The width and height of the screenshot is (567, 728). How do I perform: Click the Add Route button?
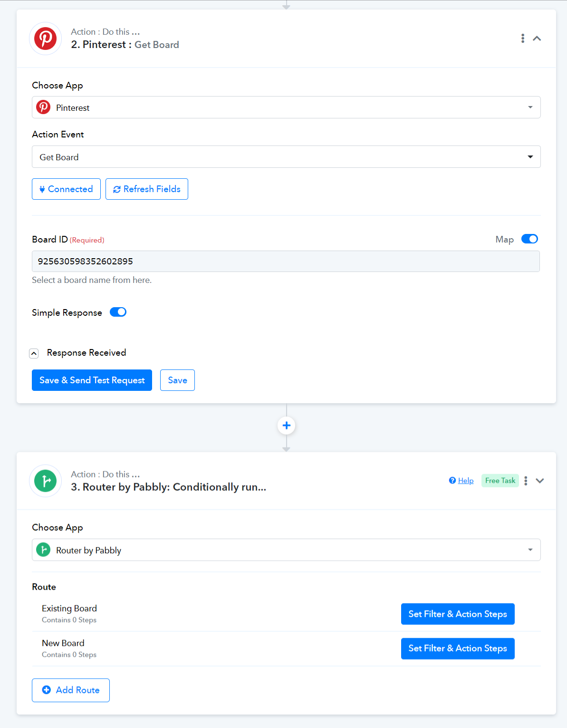click(x=71, y=690)
